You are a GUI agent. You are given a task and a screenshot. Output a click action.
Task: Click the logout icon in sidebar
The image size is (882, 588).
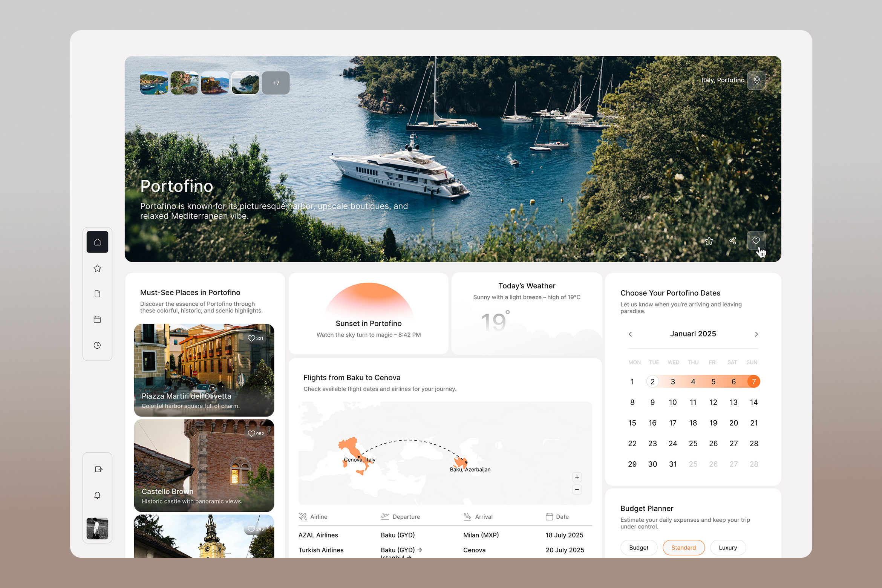[x=99, y=469]
